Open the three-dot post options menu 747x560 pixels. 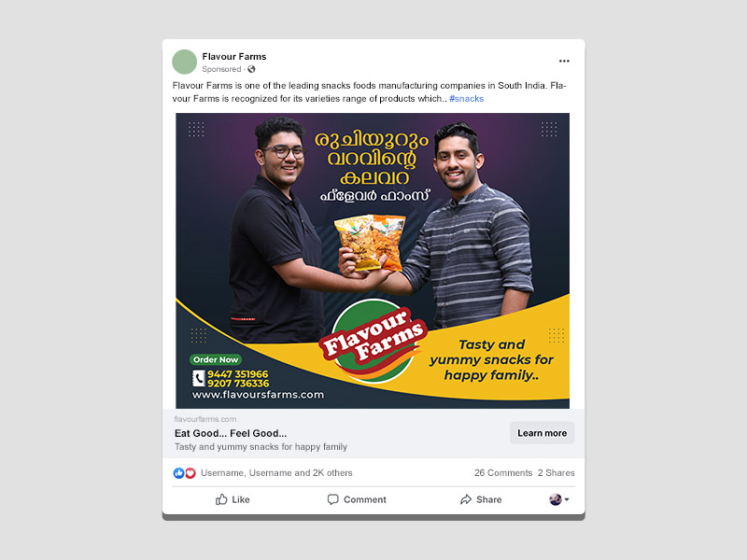point(564,61)
